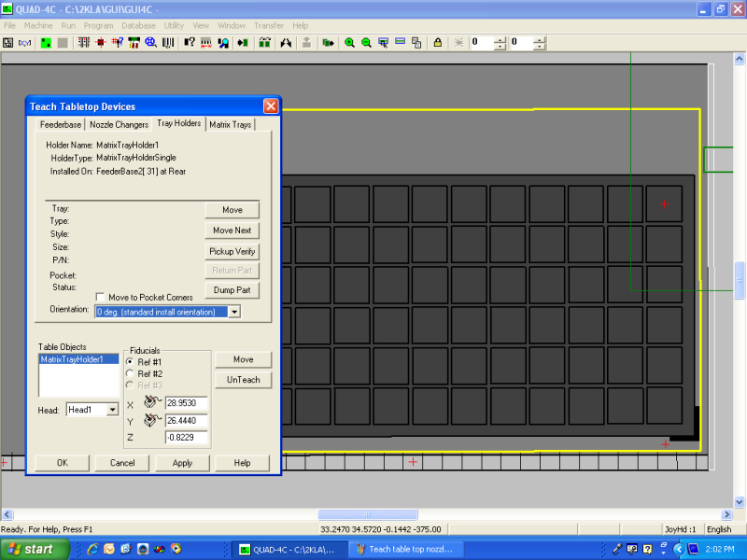Image resolution: width=747 pixels, height=560 pixels.
Task: Open the Orientation dropdown
Action: 234,312
